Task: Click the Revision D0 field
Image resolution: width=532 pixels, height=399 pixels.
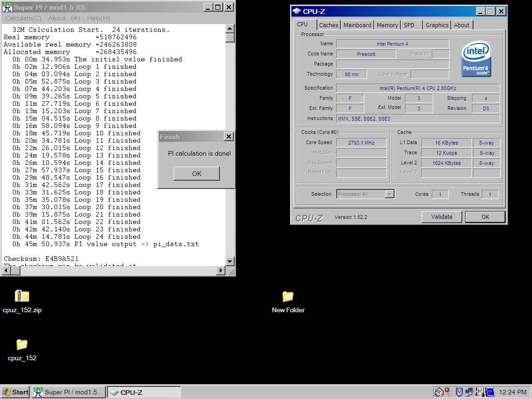Action: tap(486, 109)
